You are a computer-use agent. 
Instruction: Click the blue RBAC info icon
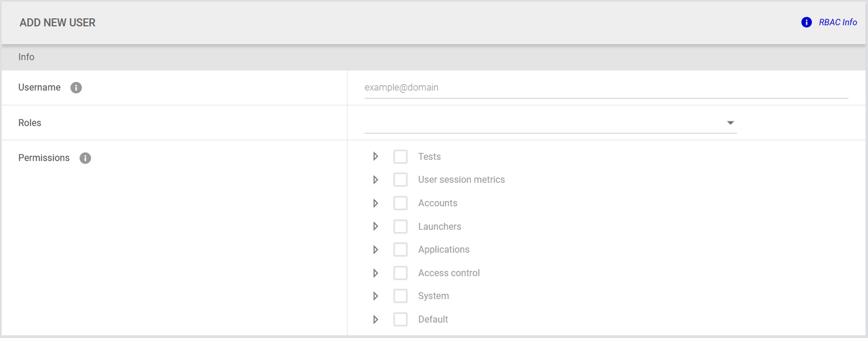point(806,22)
